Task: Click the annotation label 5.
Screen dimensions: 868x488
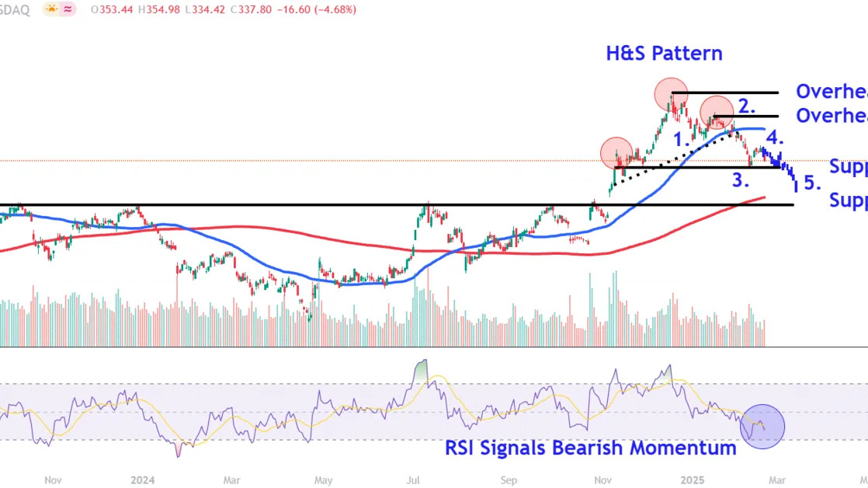Action: tap(812, 183)
